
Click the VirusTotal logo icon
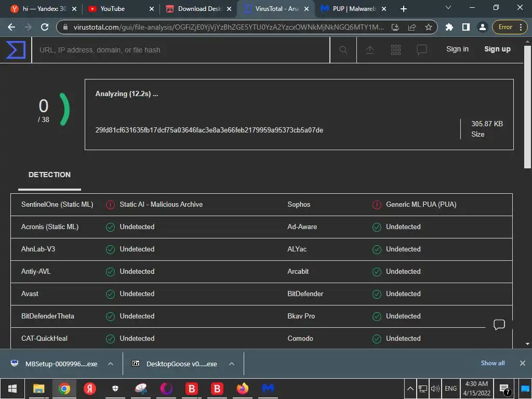16,50
